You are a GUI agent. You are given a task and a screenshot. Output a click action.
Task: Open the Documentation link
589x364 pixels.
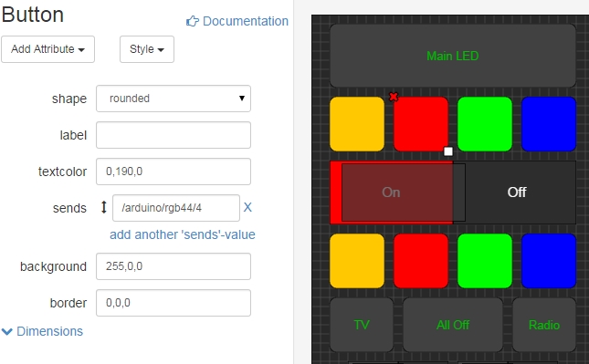coord(246,21)
